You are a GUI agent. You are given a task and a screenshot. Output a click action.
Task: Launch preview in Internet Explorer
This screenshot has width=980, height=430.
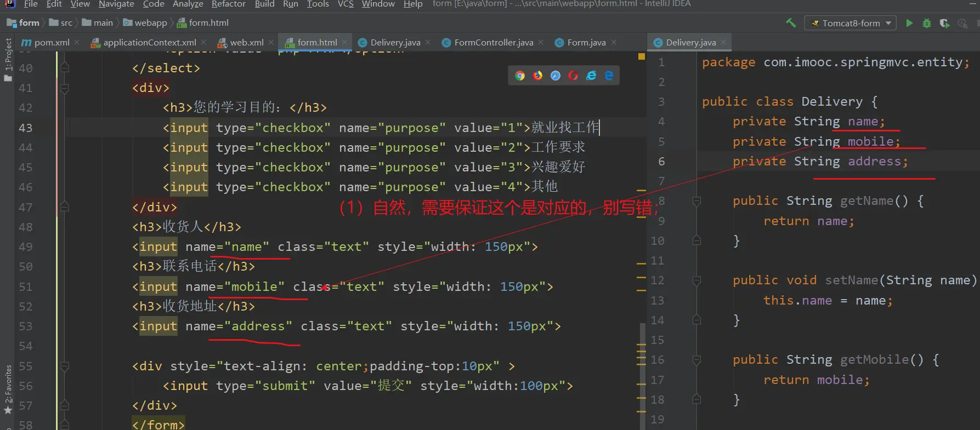pos(591,76)
